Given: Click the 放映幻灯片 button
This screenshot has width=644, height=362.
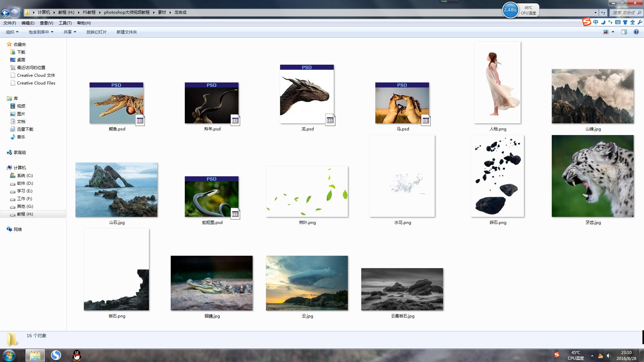Looking at the screenshot, I should click(x=96, y=32).
